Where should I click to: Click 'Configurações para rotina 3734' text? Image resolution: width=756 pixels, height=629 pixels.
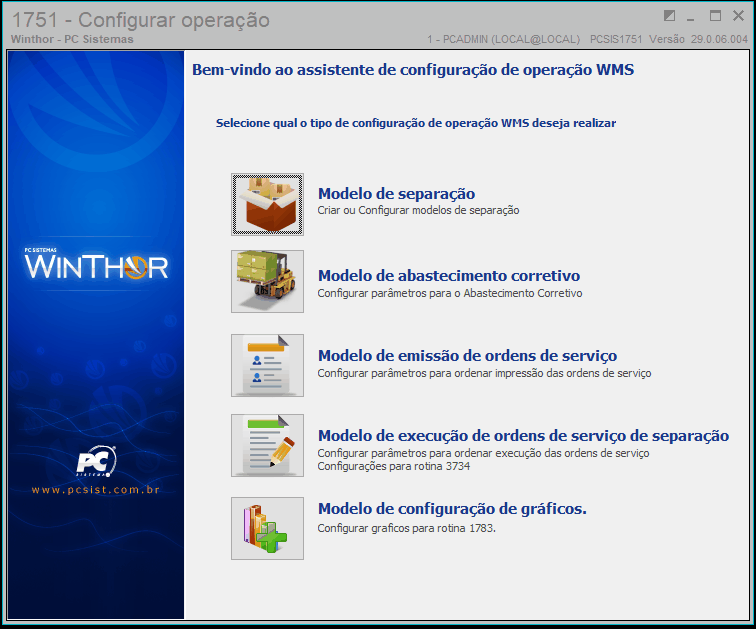coord(393,467)
